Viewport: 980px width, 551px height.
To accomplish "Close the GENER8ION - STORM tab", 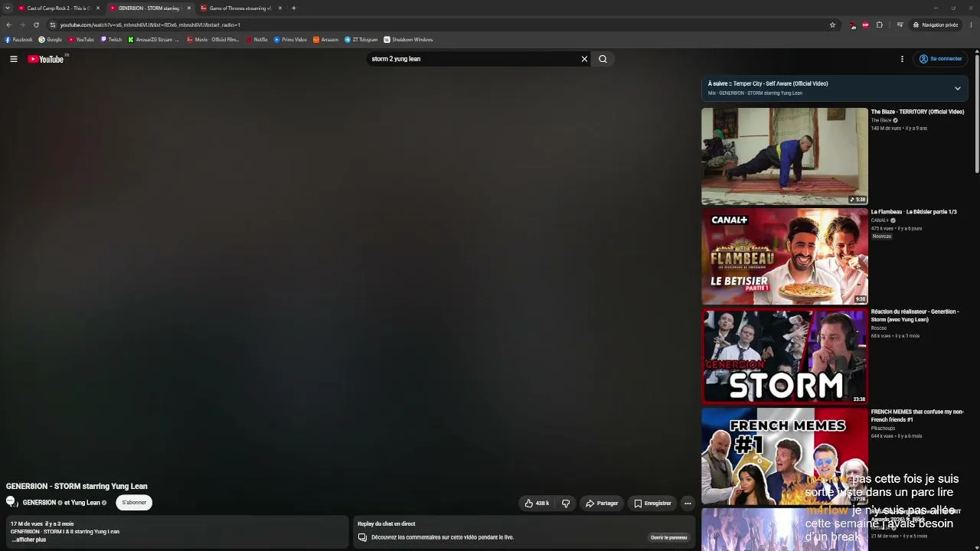I will [x=189, y=8].
